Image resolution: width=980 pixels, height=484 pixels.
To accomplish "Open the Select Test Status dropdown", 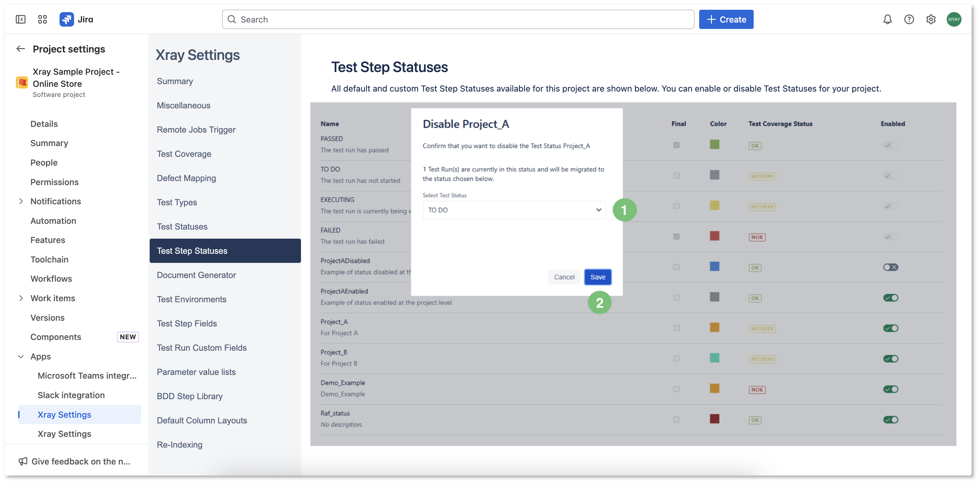I will pos(514,210).
